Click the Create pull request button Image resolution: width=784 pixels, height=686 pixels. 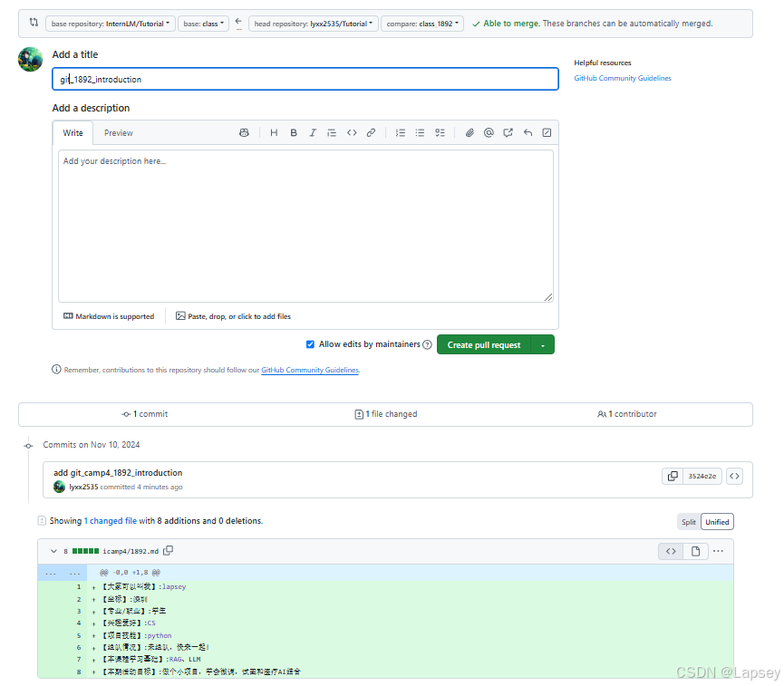[x=484, y=345]
